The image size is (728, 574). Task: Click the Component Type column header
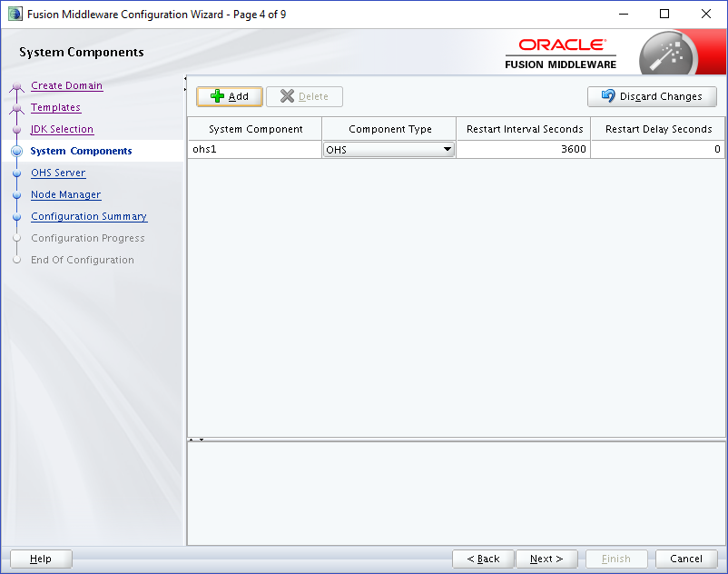coord(389,129)
